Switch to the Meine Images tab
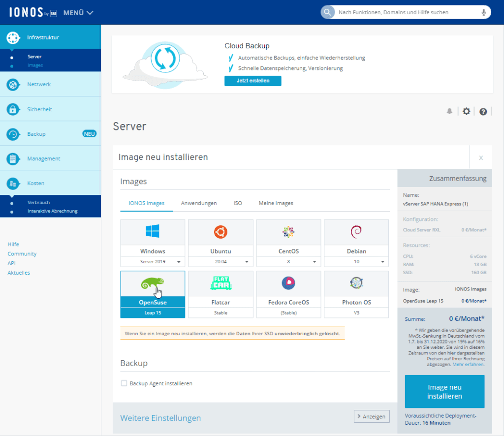 (276, 203)
